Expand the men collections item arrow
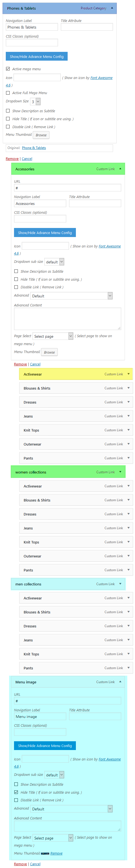Image resolution: width=135 pixels, height=868 pixels. click(120, 584)
